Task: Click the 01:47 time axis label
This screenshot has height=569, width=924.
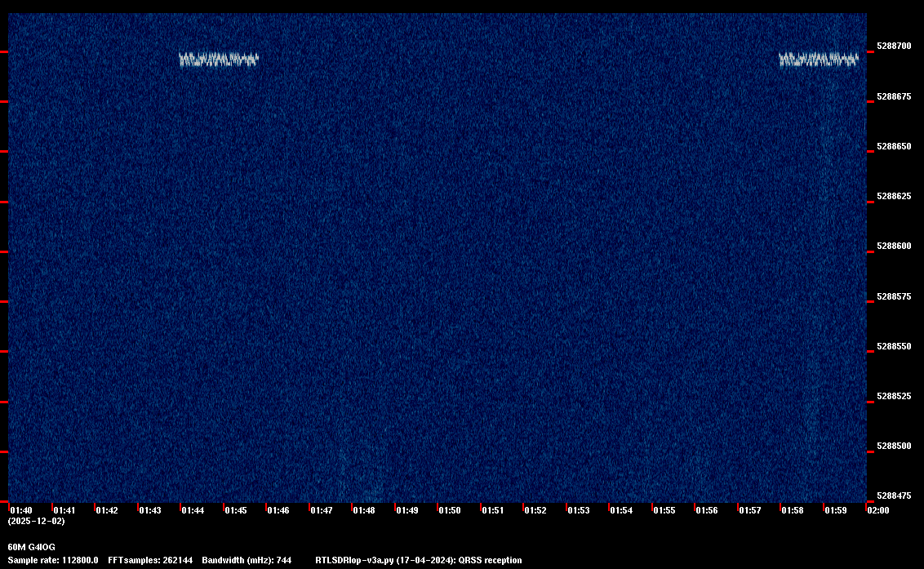Action: coord(321,510)
